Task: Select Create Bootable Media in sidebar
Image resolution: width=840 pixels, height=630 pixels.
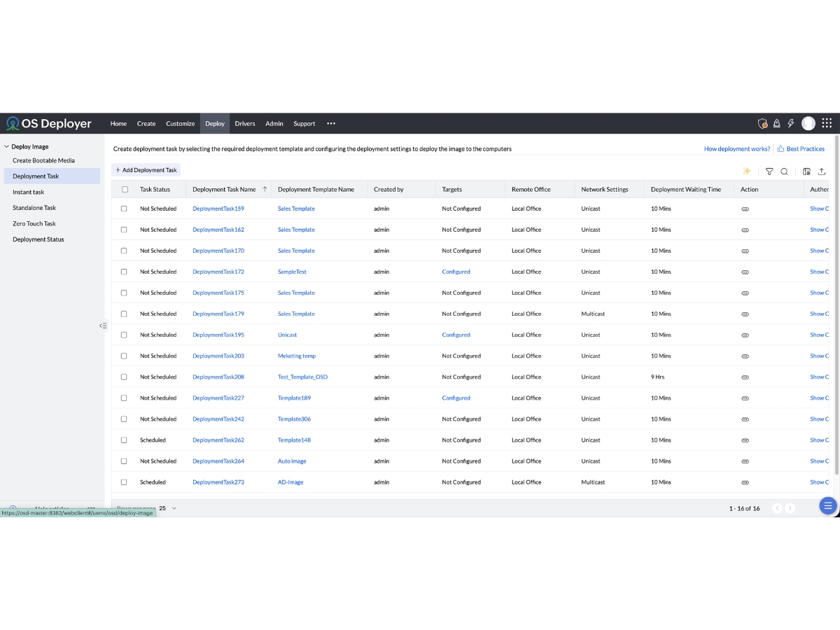Action: pos(43,160)
